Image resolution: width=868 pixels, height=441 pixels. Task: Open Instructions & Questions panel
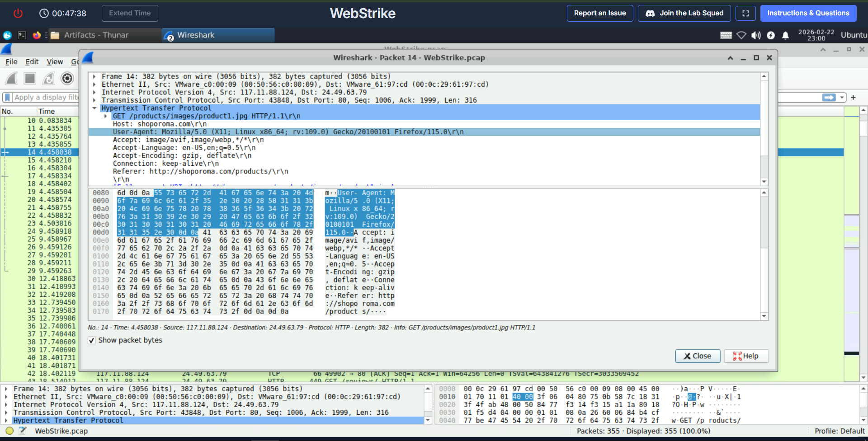point(808,13)
